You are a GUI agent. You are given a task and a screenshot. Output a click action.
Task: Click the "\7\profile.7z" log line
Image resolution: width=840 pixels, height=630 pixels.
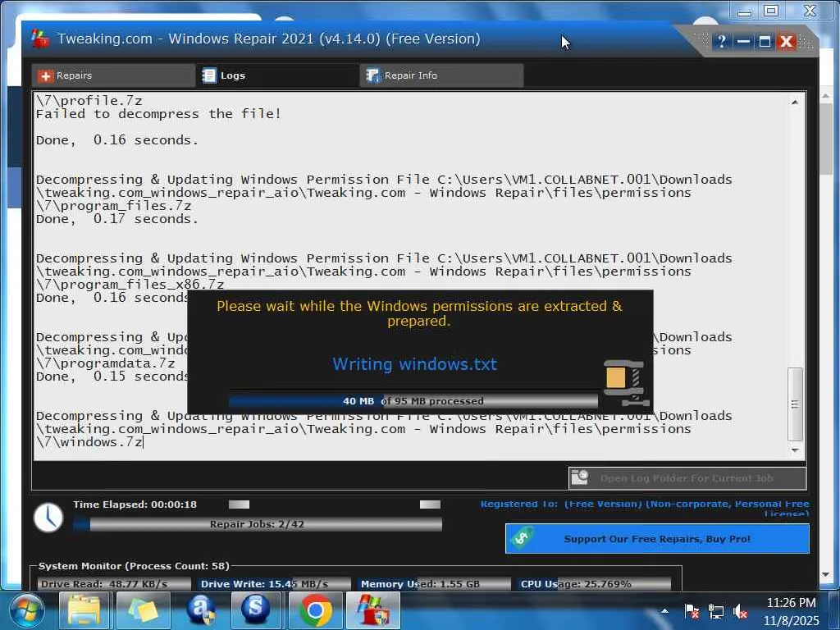[x=89, y=101]
